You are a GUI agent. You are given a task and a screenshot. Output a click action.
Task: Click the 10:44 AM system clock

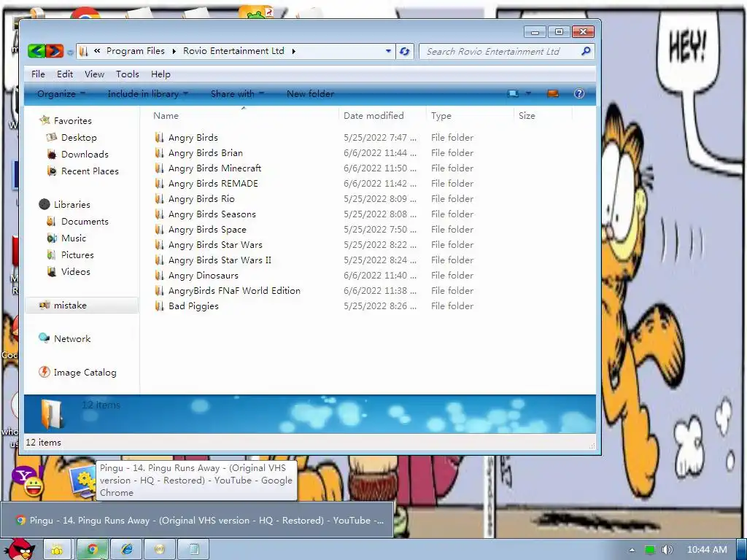[x=707, y=550]
